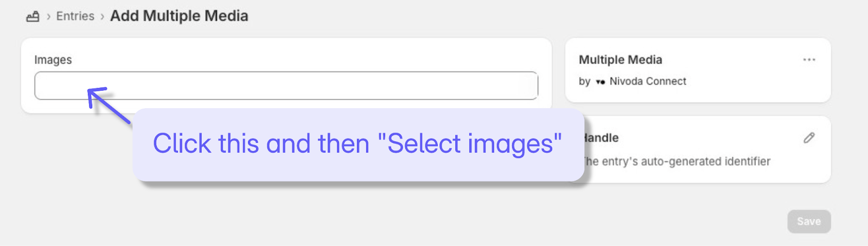Go back to Entries breadcrumb
This screenshot has width=868, height=246.
[x=75, y=16]
